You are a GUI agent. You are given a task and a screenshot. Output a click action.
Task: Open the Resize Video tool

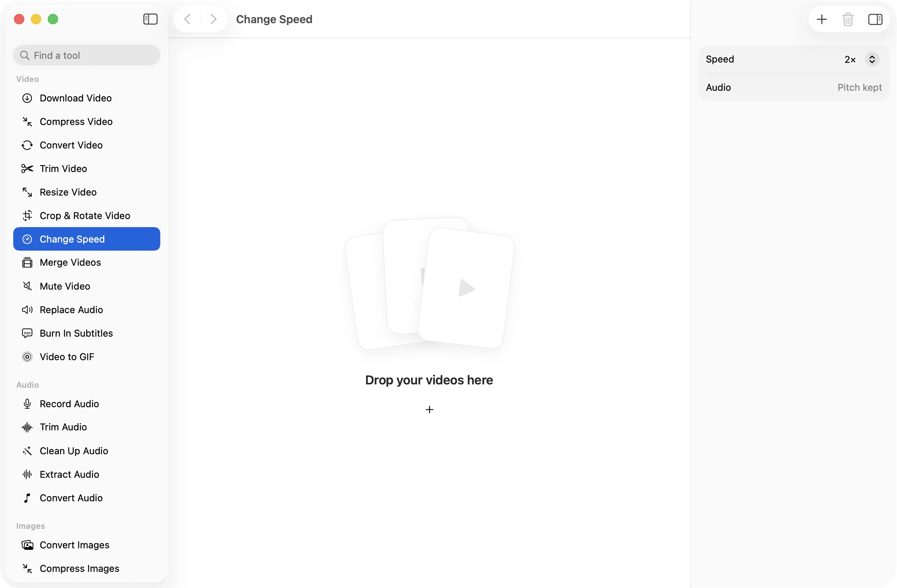87,192
